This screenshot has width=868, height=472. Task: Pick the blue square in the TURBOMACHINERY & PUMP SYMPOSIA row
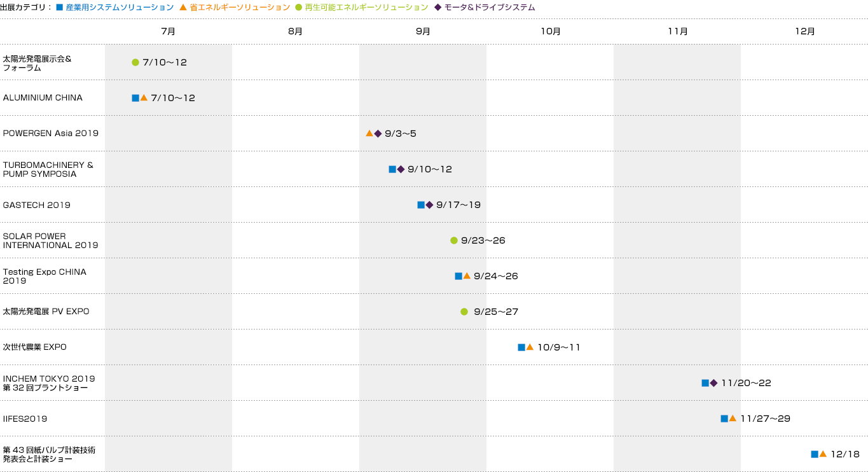392,169
